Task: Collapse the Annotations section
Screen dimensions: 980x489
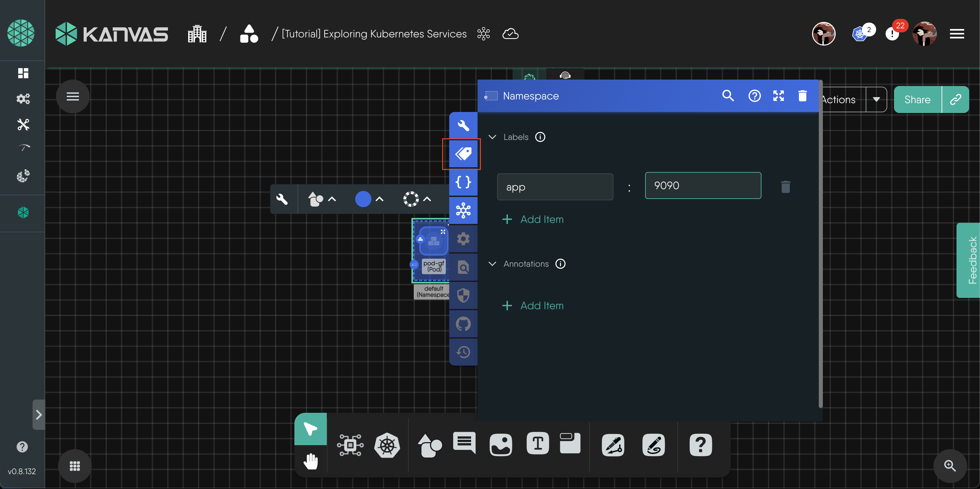Action: [492, 264]
